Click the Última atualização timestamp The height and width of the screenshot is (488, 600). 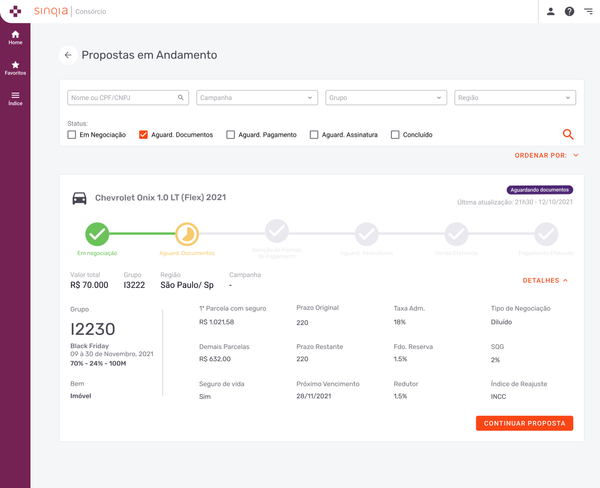515,202
